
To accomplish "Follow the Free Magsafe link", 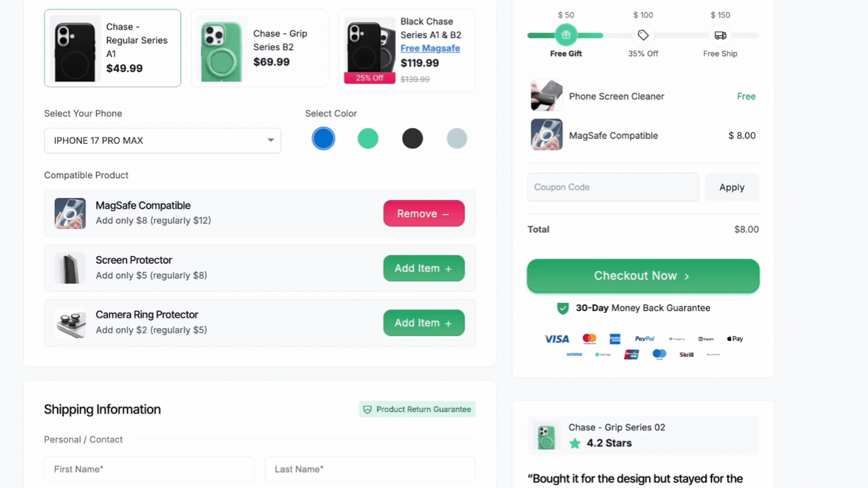I will click(430, 48).
